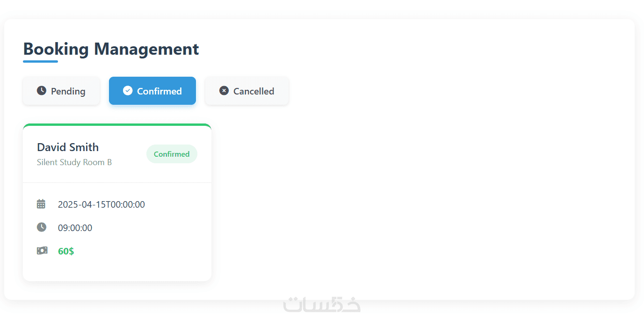Click the calendar icon beside the booking date

pos(41,204)
